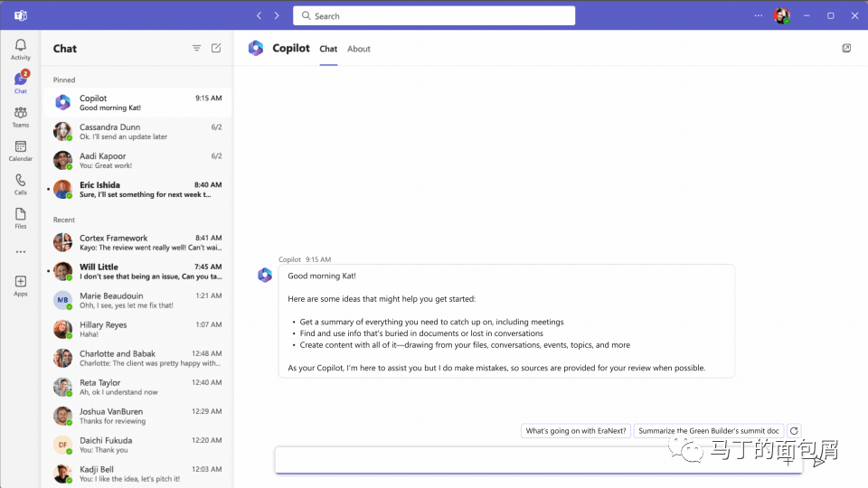
Task: Open the Apps store
Action: (21, 286)
